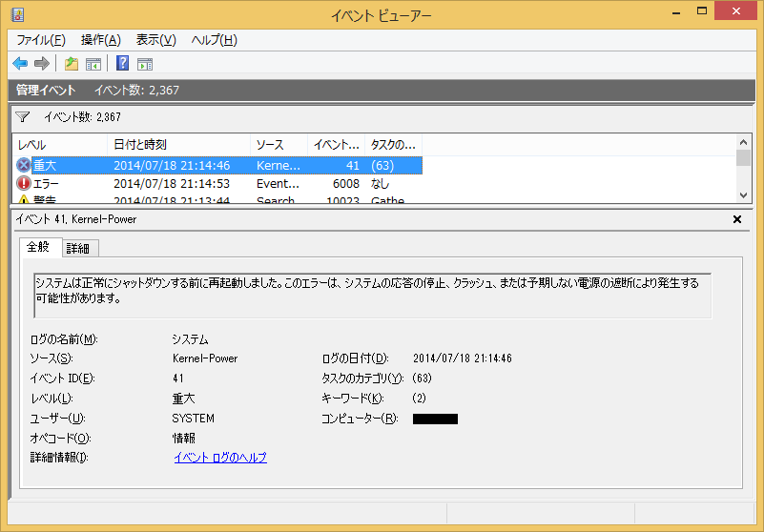The image size is (764, 532).
Task: Click the なし task category cell
Action: click(x=380, y=184)
